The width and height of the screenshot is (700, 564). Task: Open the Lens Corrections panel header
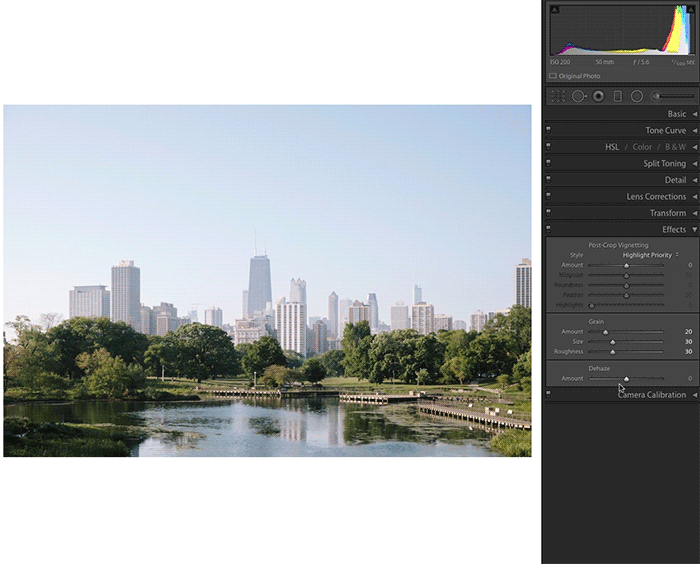point(621,196)
